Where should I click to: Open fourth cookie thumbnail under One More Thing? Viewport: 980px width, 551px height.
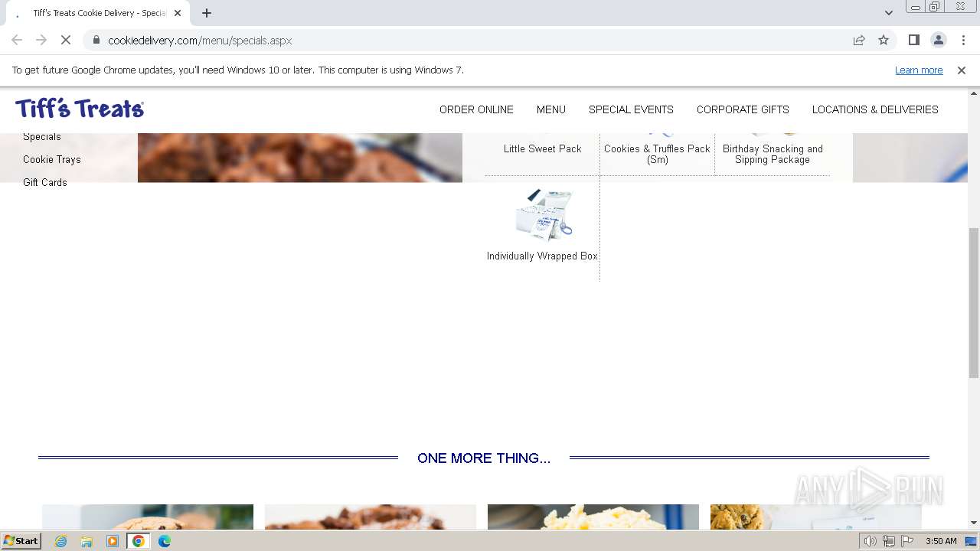pos(816,517)
